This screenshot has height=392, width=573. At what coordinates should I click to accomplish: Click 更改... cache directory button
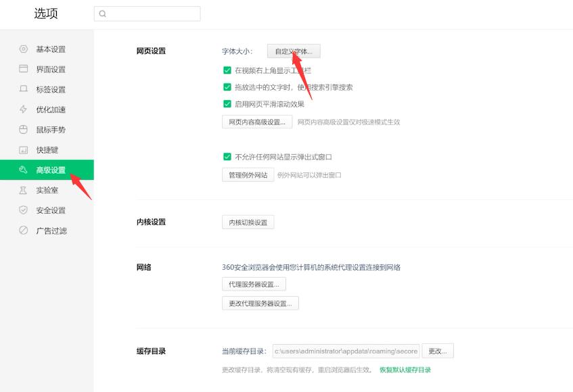click(438, 351)
